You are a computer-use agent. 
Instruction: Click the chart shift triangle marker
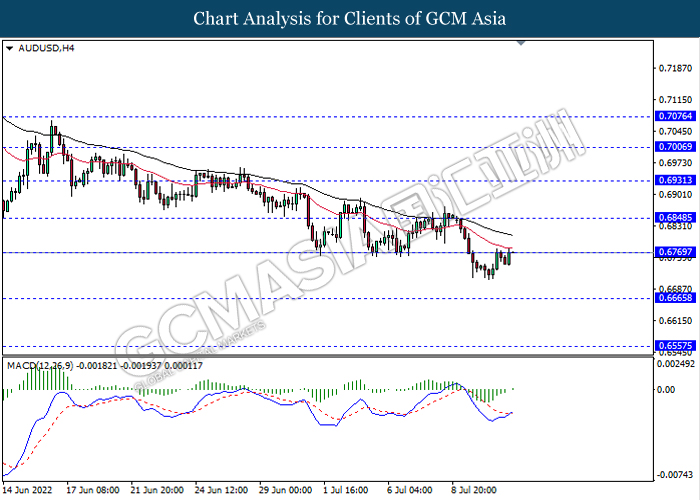tap(521, 43)
